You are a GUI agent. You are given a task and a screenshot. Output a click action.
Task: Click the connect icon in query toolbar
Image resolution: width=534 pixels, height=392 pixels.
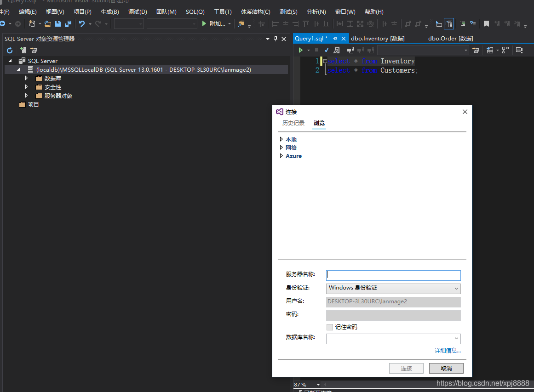350,51
